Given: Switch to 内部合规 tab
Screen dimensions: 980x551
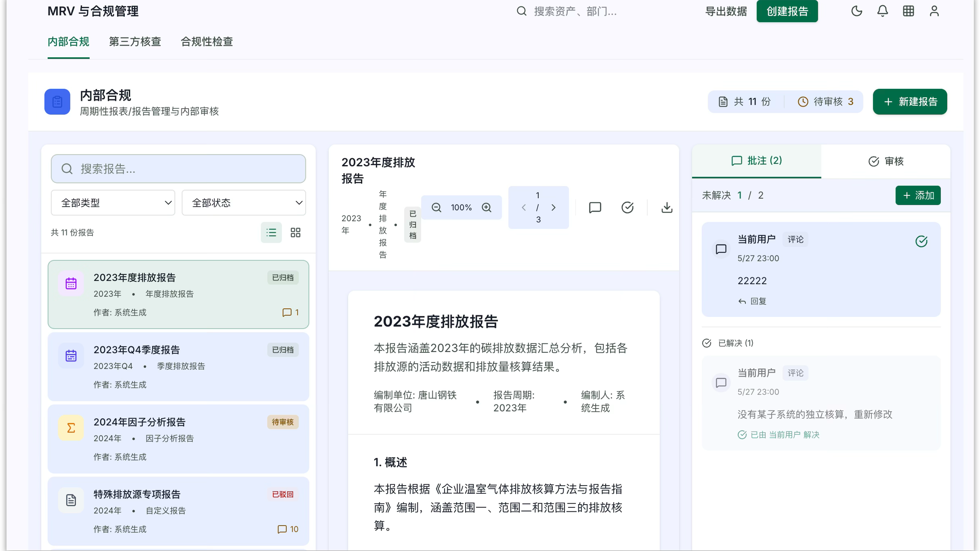Looking at the screenshot, I should 69,42.
